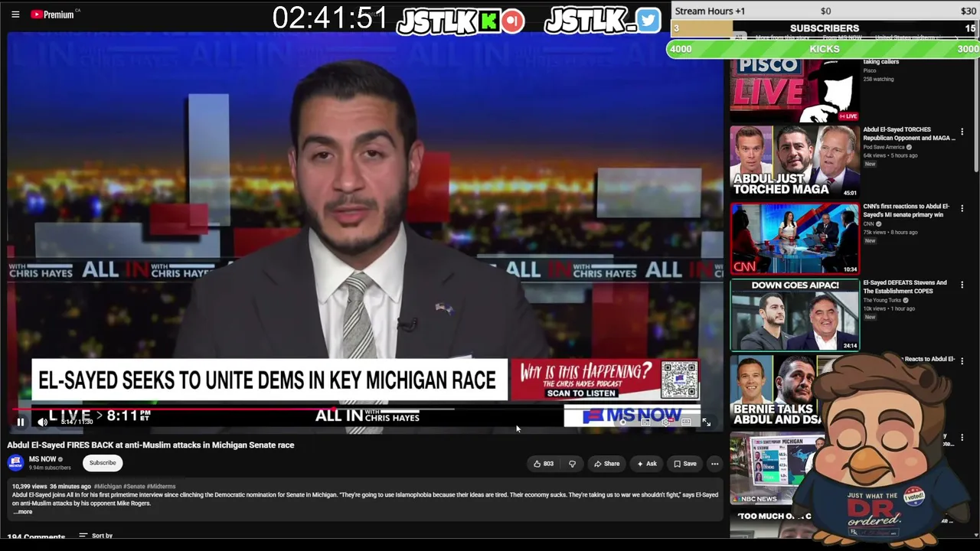Viewport: 980px width, 551px height.
Task: Click the '258 watching' text under Pisco
Action: (878, 79)
